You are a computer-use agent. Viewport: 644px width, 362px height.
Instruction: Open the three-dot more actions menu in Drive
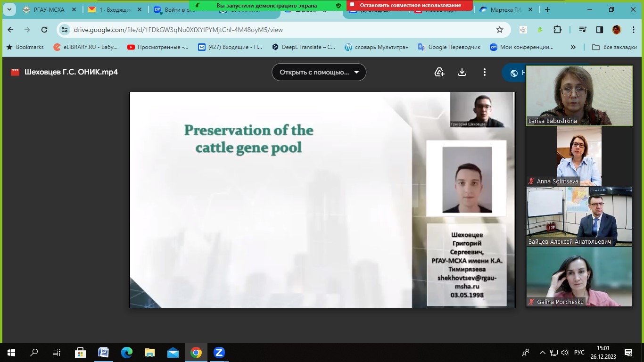coord(484,72)
